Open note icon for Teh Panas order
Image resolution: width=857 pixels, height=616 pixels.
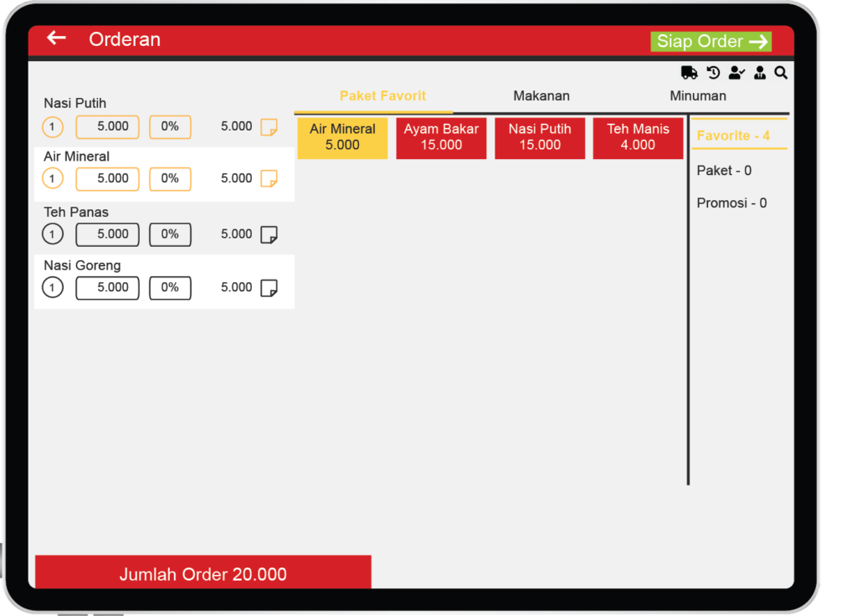269,235
